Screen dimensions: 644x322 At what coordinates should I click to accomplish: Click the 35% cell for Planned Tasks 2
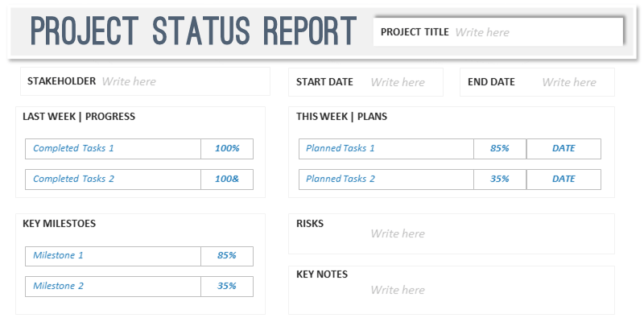coord(500,180)
